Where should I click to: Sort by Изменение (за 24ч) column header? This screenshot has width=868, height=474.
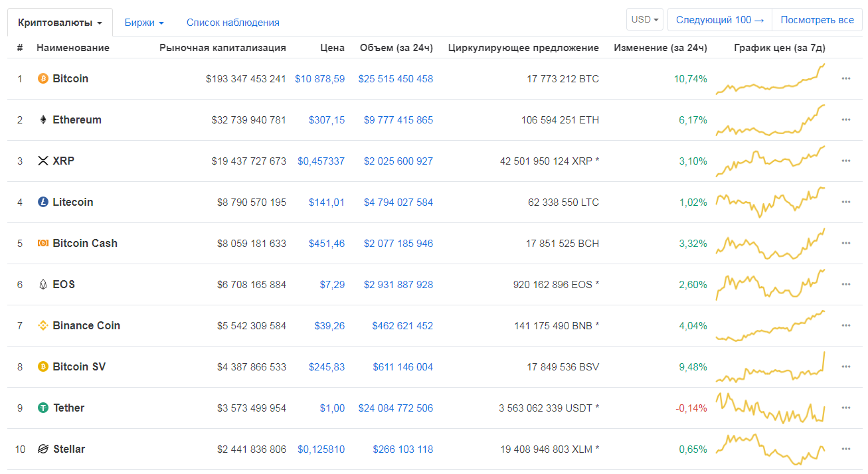tap(661, 48)
